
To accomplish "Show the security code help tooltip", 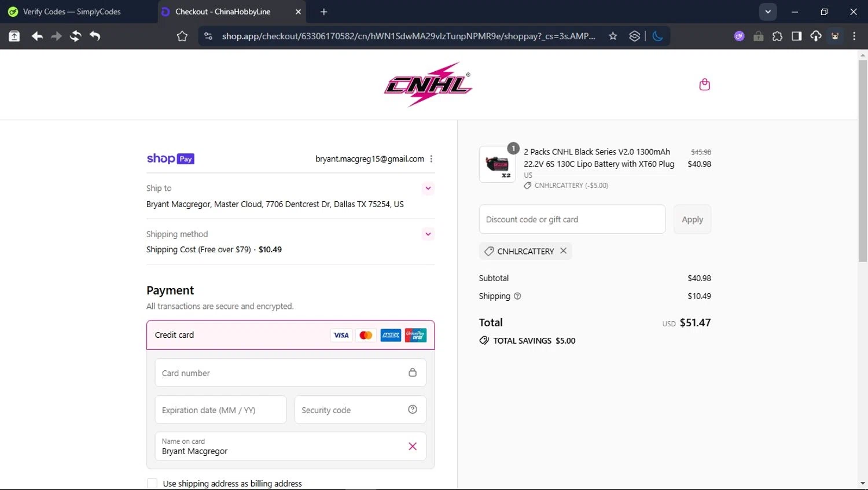I will point(413,410).
